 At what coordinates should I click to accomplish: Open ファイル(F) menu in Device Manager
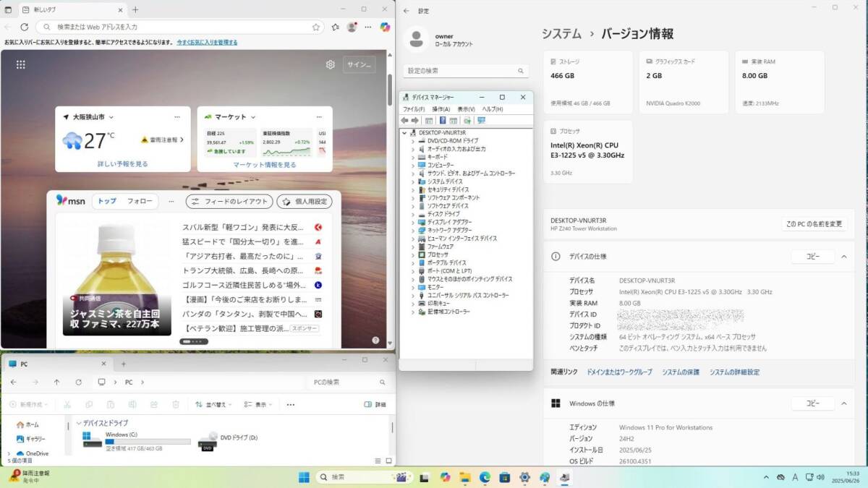point(414,109)
